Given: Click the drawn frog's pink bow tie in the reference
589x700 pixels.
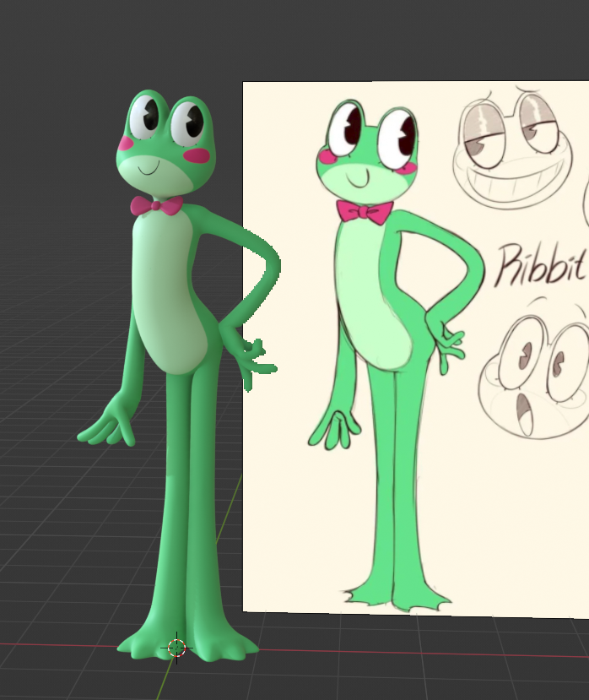Looking at the screenshot, I should [365, 212].
